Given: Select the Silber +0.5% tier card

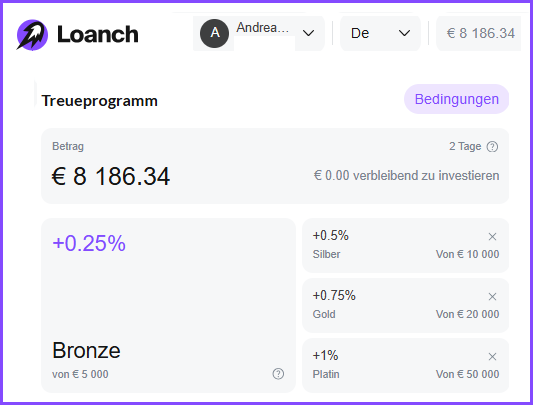Looking at the screenshot, I should pyautogui.click(x=406, y=245).
